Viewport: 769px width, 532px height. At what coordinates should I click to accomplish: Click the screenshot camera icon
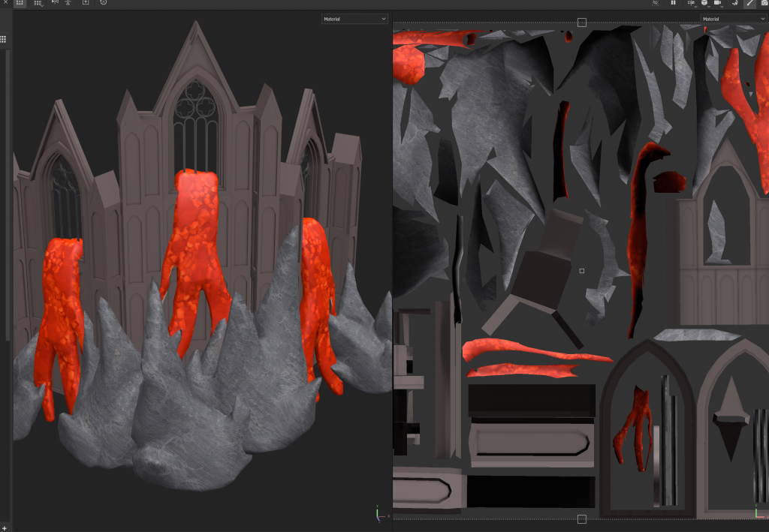[764, 3]
